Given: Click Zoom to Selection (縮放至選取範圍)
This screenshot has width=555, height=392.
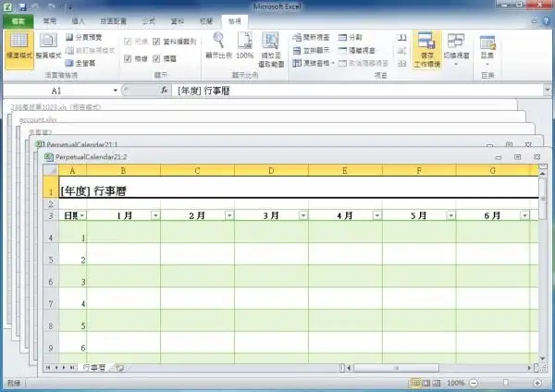Looking at the screenshot, I should [271, 50].
